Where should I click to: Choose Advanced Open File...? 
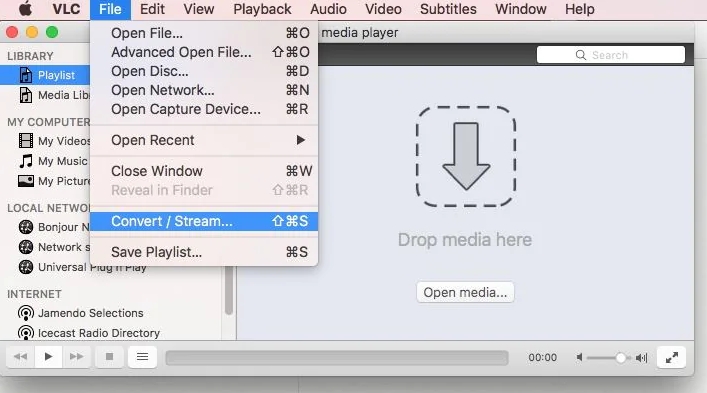[204, 52]
